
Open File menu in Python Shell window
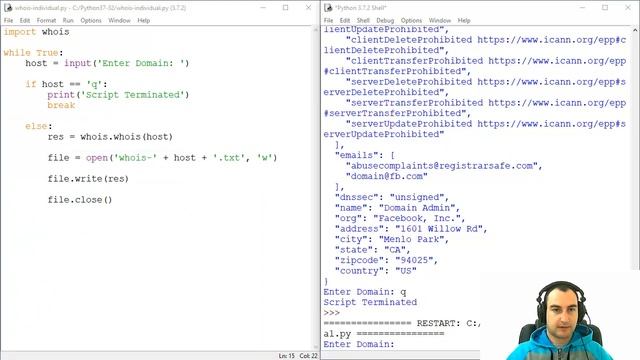coord(329,20)
